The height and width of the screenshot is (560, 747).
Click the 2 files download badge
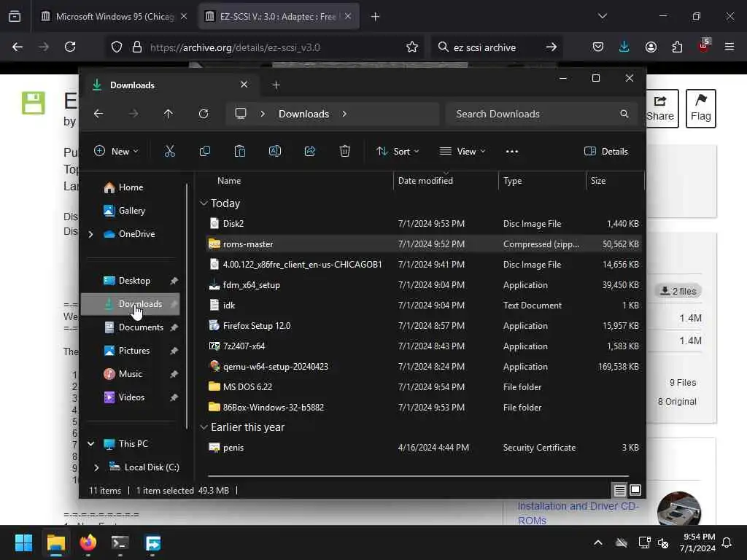tap(678, 291)
